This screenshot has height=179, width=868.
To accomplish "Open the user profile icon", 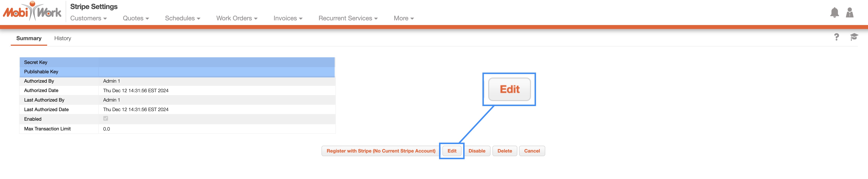I will tap(849, 13).
